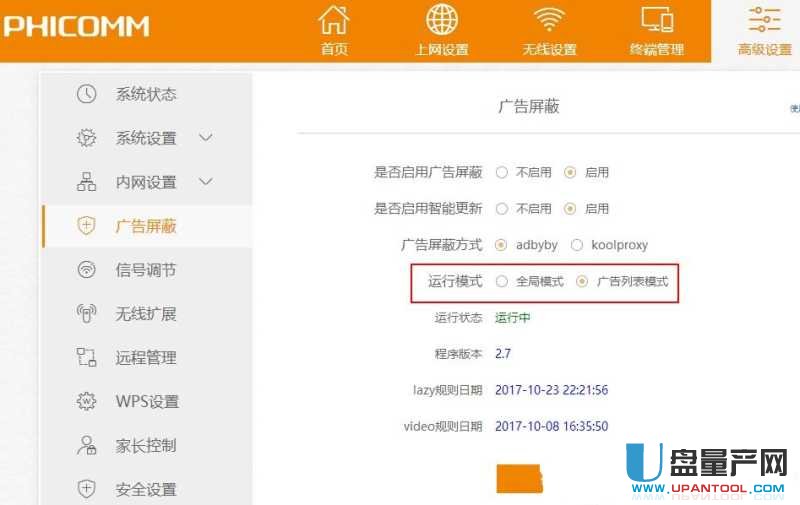Click the 2.7 program version value
The width and height of the screenshot is (800, 505).
503,354
